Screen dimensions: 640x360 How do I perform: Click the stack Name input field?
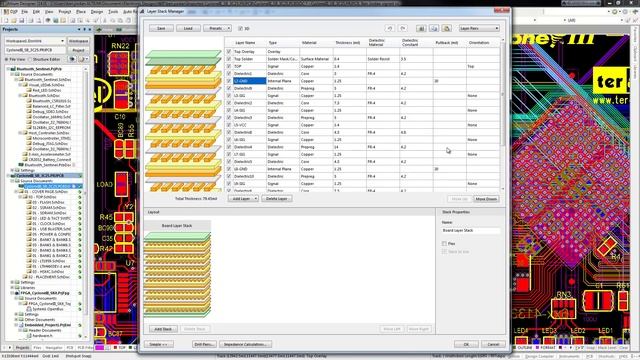[471, 231]
